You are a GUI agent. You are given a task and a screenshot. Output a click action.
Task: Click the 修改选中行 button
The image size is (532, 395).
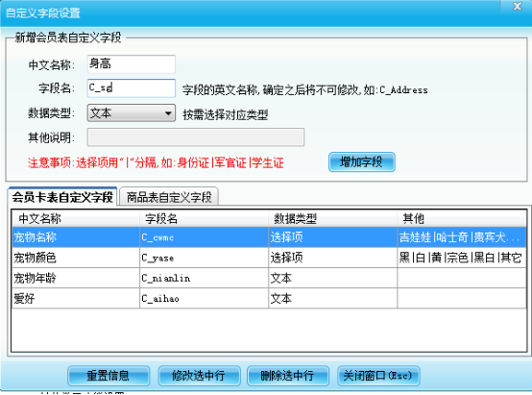tap(199, 376)
